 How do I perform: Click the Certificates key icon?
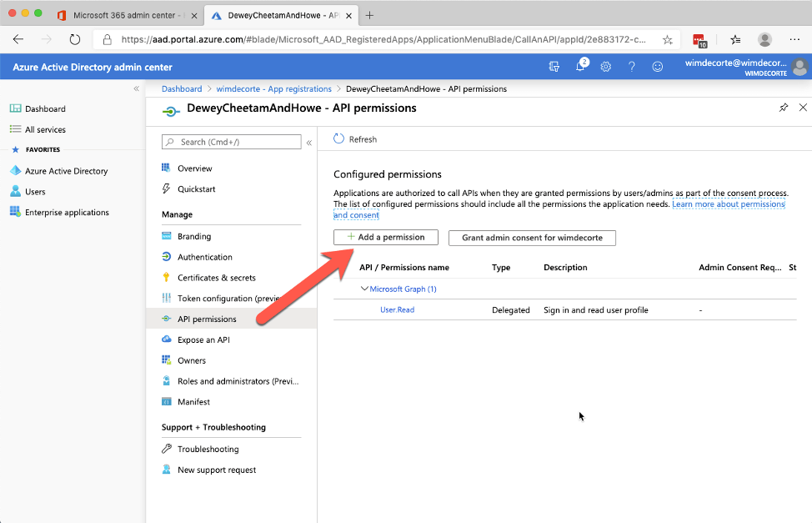point(166,277)
